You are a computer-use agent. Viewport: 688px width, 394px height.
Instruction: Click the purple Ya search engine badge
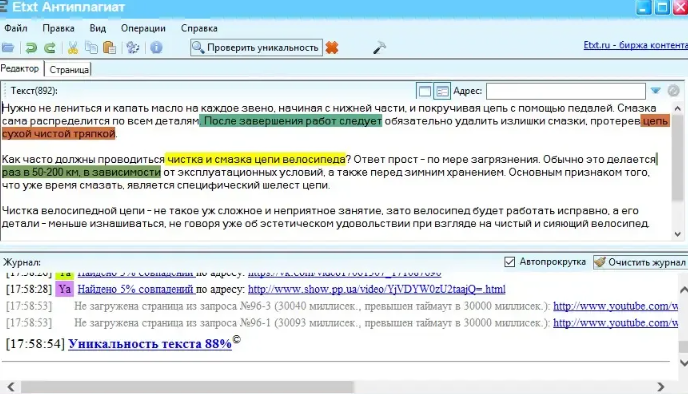point(64,289)
